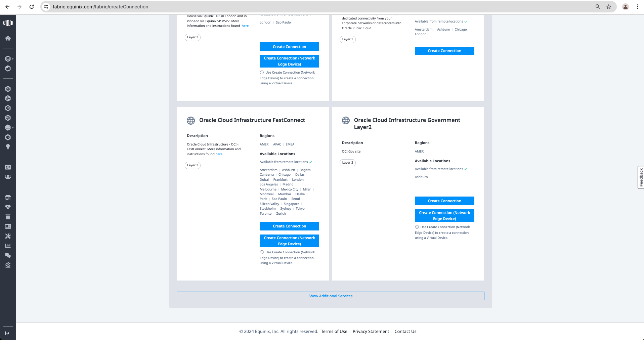Open the bar chart reports icon
This screenshot has height=340, width=644.
pos(8,246)
